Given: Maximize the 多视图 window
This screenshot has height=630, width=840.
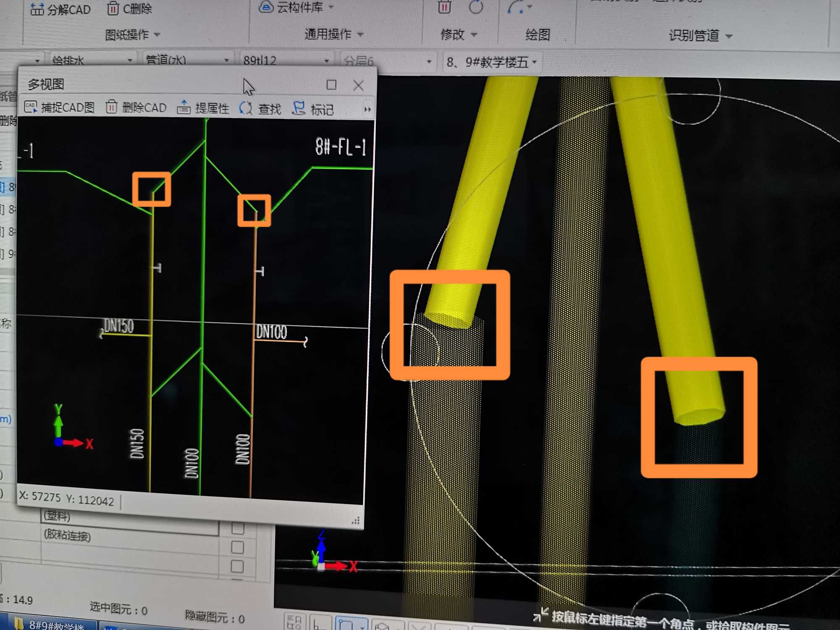Looking at the screenshot, I should [x=331, y=85].
